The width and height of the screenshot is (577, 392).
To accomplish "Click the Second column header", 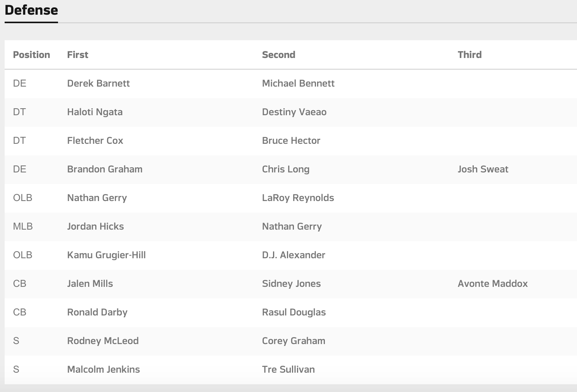I will [278, 55].
